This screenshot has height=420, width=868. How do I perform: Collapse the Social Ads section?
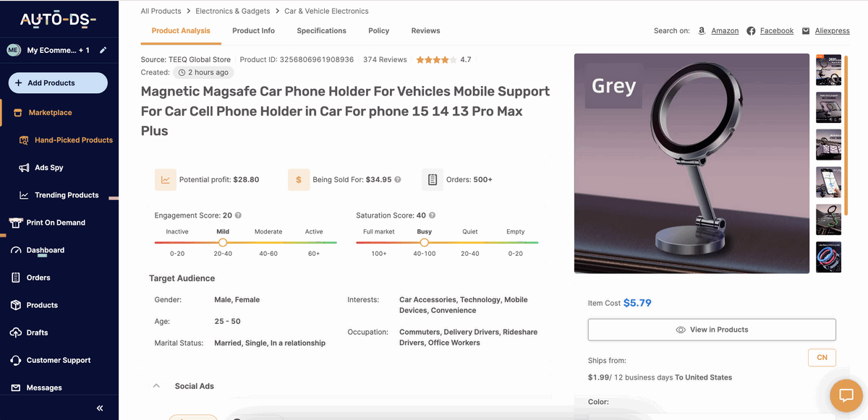pos(156,385)
